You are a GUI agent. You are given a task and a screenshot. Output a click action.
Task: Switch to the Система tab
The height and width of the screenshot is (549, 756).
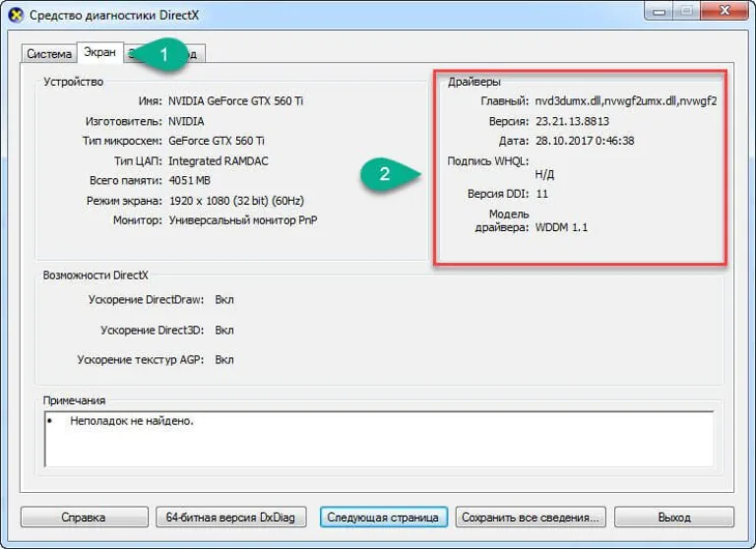48,53
